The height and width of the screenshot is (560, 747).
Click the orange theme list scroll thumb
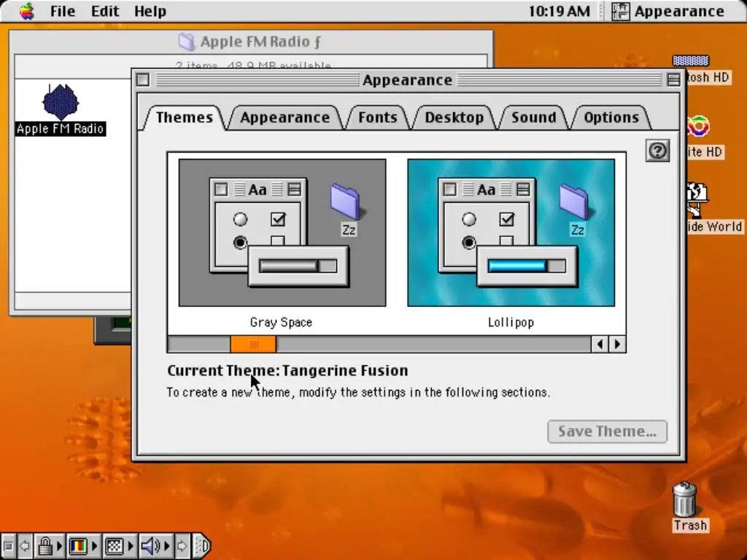(x=253, y=344)
